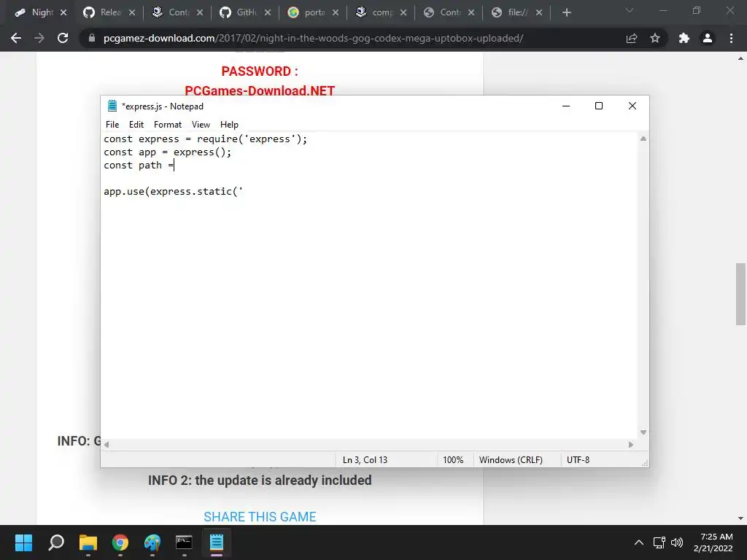Image resolution: width=747 pixels, height=560 pixels.
Task: Click Chrome page scroll down arrow
Action: click(x=740, y=518)
